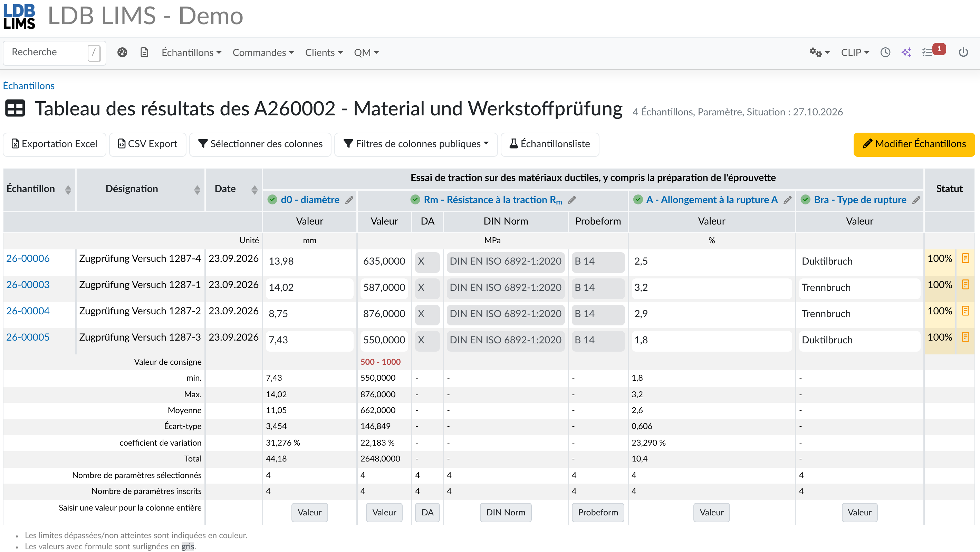Click Sélectionner des colonnes button
This screenshot has width=980, height=552.
tap(260, 144)
